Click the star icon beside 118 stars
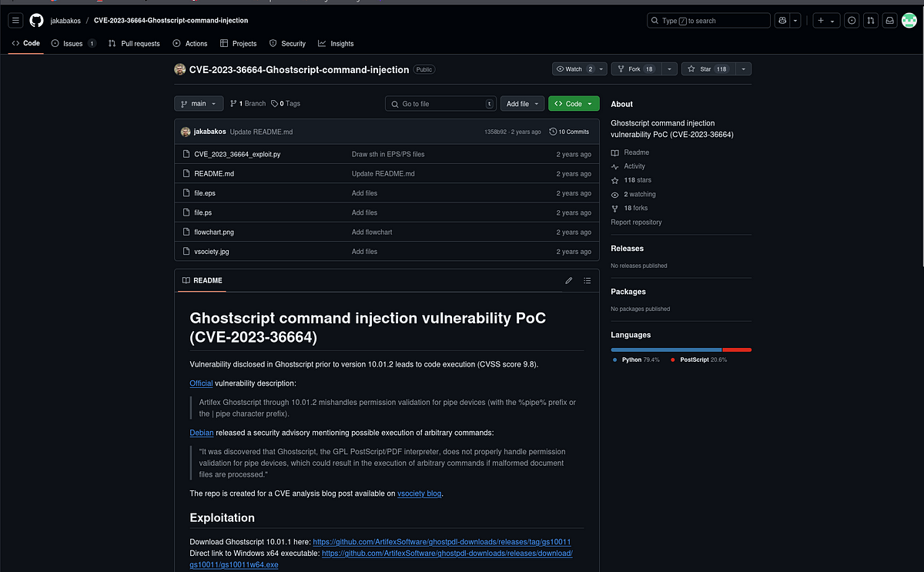The width and height of the screenshot is (924, 572). [614, 180]
